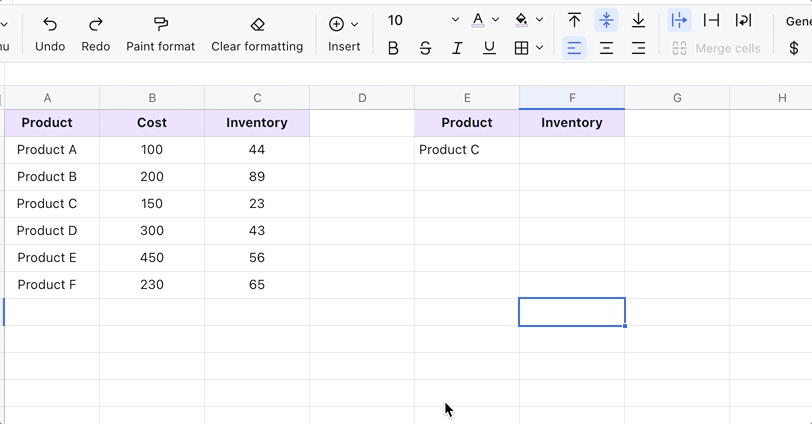812x424 pixels.
Task: Align cell content to bottom
Action: 638,20
